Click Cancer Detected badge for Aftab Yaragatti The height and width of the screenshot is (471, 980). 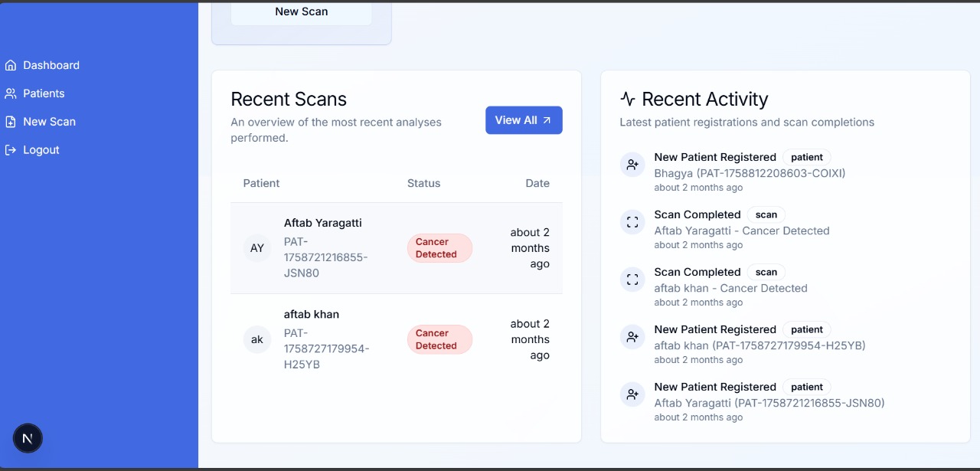pos(439,248)
